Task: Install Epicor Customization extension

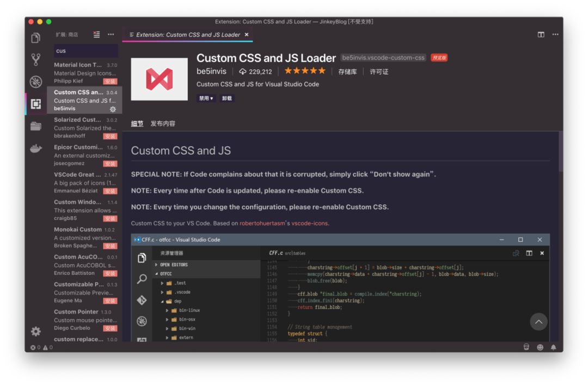Action: [110, 163]
